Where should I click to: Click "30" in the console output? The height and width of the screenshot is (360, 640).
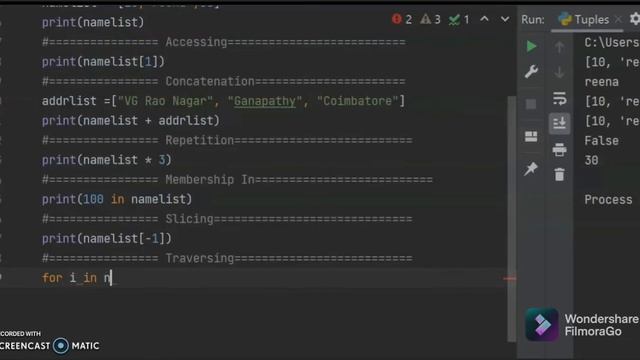(591, 160)
